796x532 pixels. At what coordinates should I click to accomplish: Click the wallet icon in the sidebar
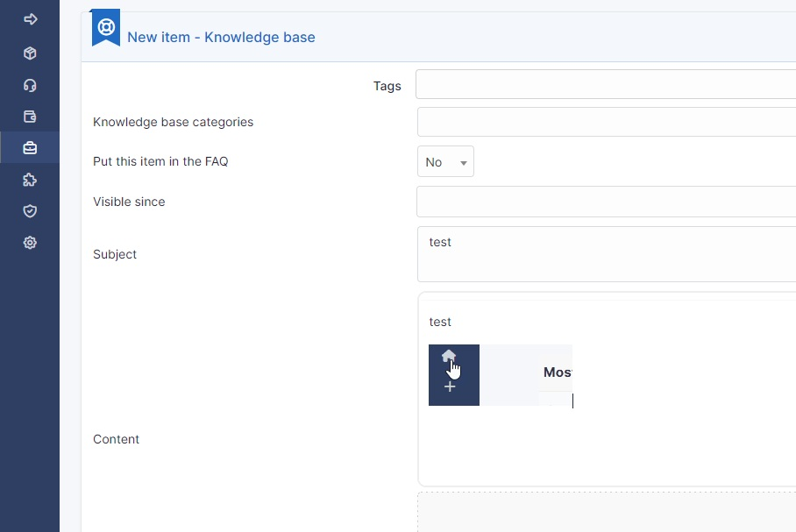point(29,117)
